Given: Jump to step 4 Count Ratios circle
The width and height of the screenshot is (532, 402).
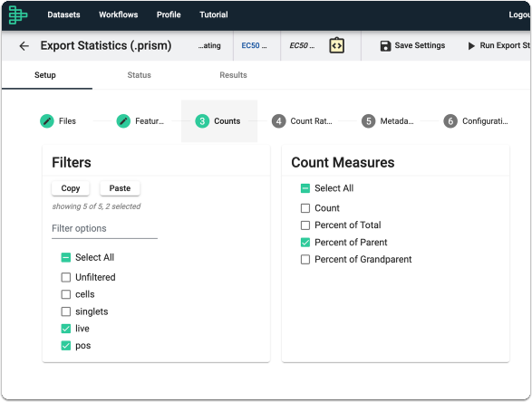Looking at the screenshot, I should (278, 121).
